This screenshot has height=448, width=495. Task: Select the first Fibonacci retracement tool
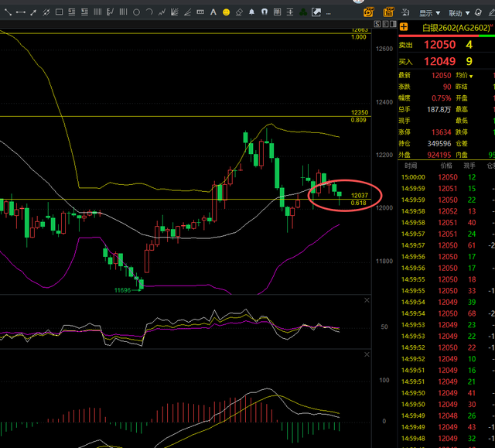coord(72,12)
